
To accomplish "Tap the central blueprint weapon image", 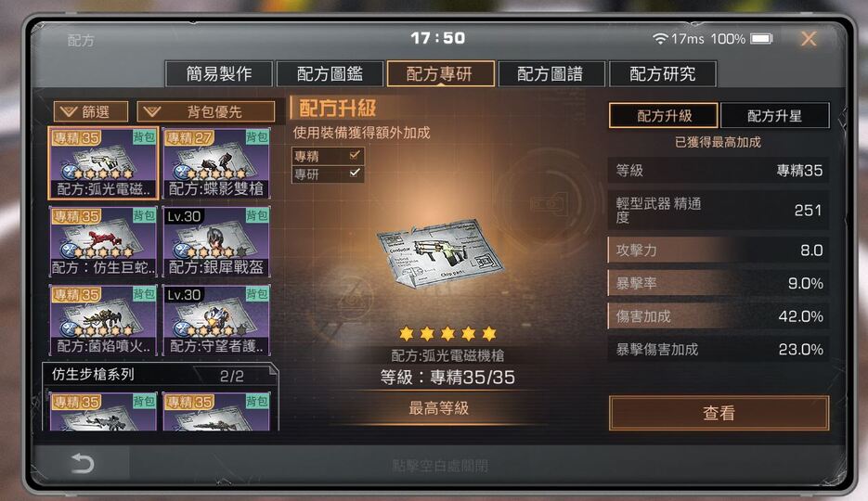I will [440, 253].
